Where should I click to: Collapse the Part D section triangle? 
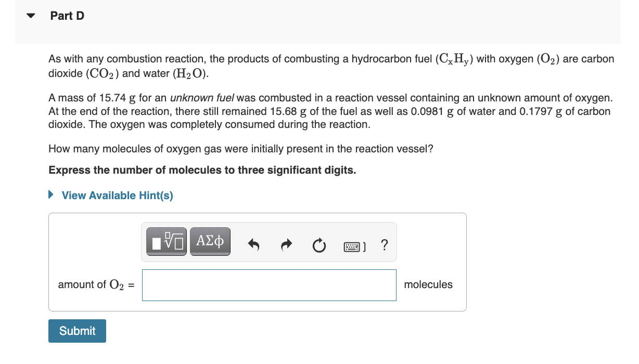point(31,16)
